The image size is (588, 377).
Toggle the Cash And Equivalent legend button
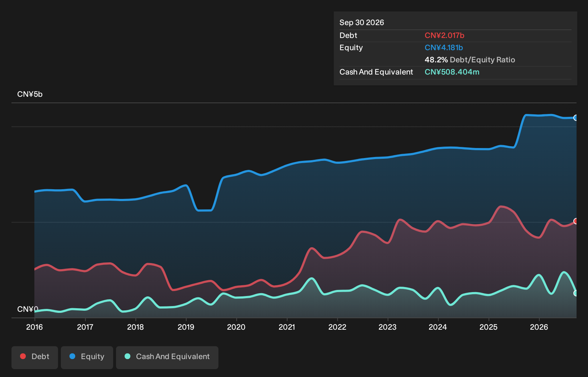(x=167, y=357)
